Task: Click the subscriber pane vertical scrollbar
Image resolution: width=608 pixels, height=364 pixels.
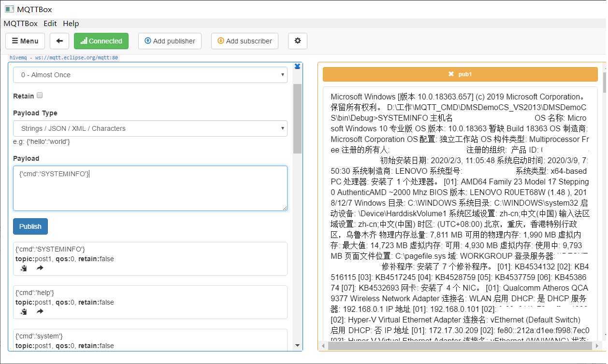Action: (x=604, y=82)
